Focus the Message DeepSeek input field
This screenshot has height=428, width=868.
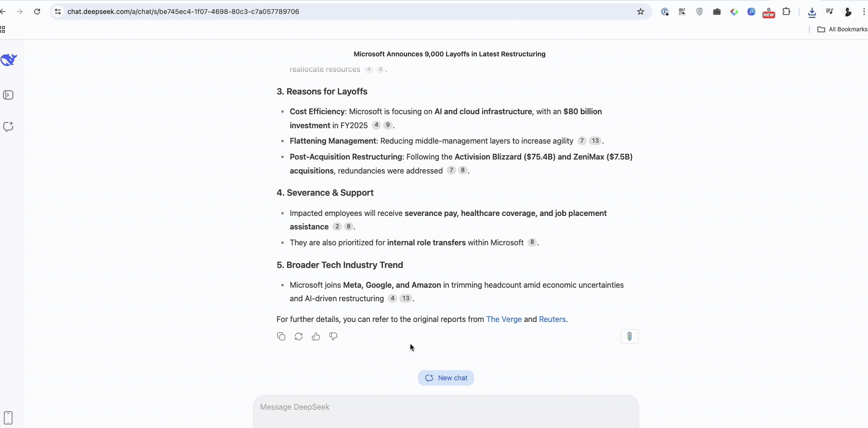pyautogui.click(x=446, y=411)
